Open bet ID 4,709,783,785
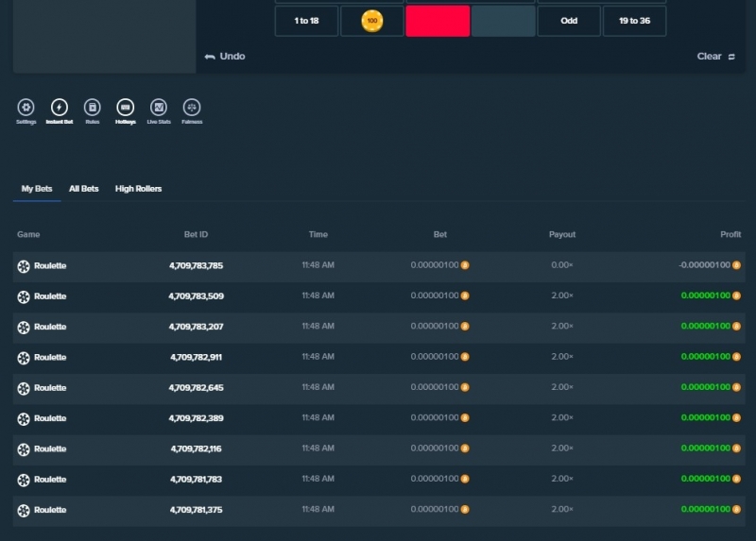 [197, 265]
